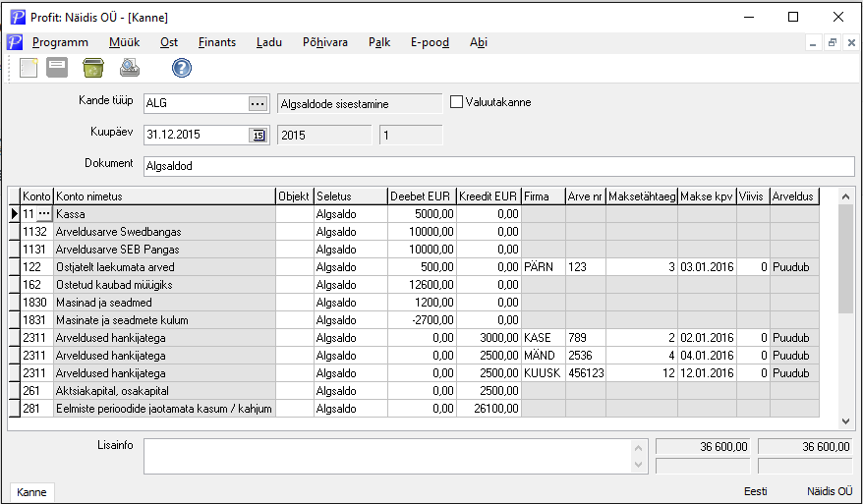Open the Müük menu
Screen dimensions: 863x504
pos(125,42)
